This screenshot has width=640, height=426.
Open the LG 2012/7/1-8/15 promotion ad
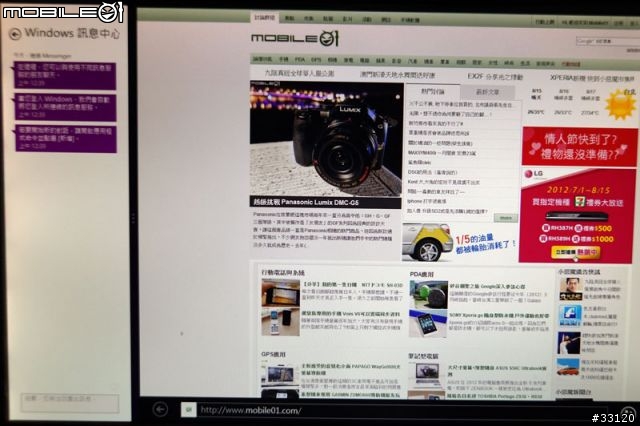pos(578,215)
